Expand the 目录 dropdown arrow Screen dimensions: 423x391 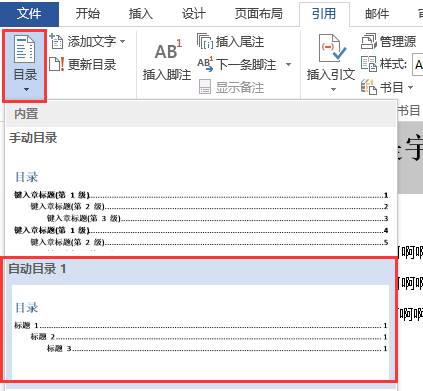click(26, 89)
